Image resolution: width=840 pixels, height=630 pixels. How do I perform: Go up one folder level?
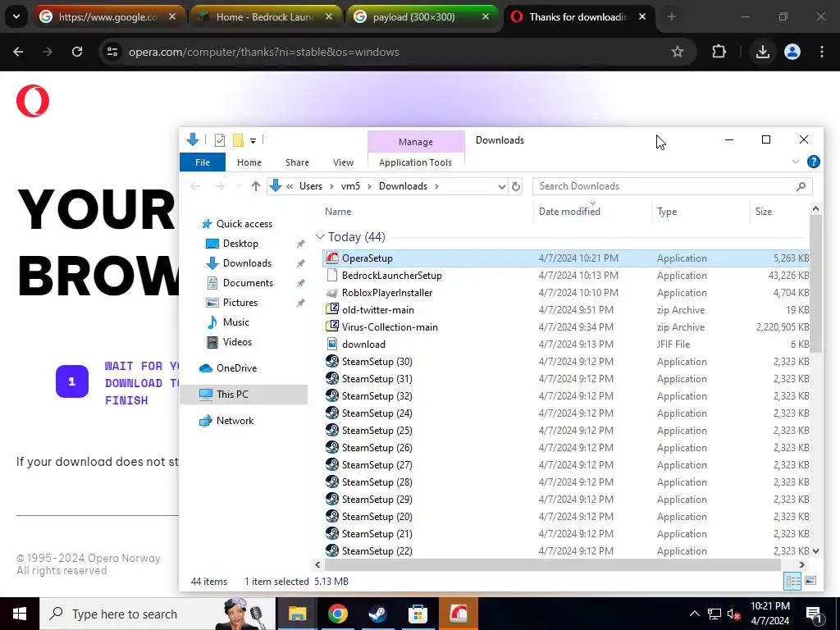256,186
